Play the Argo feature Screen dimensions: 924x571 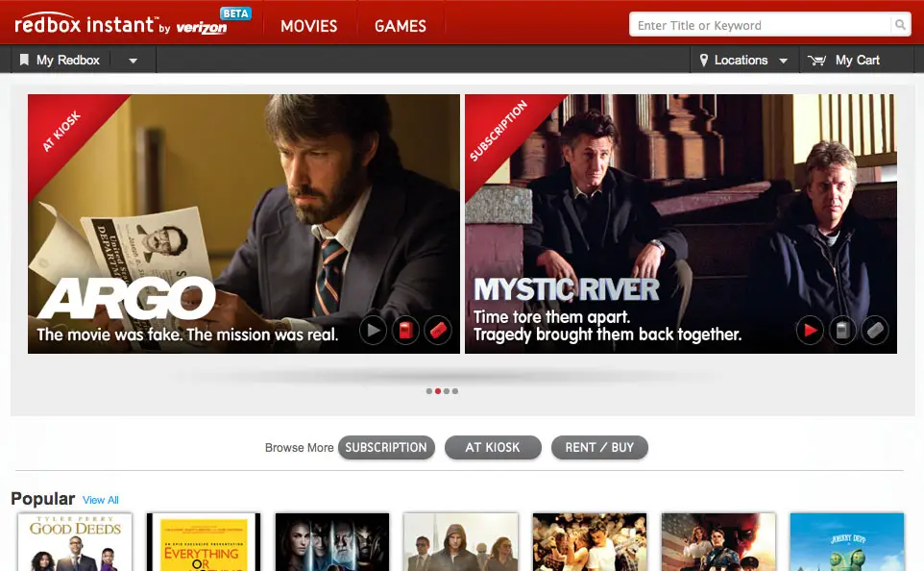tap(373, 331)
